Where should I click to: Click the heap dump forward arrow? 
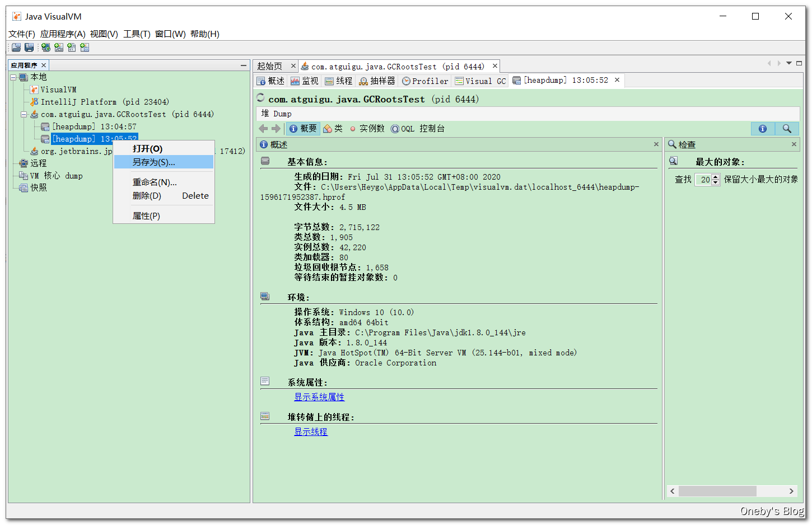point(276,129)
